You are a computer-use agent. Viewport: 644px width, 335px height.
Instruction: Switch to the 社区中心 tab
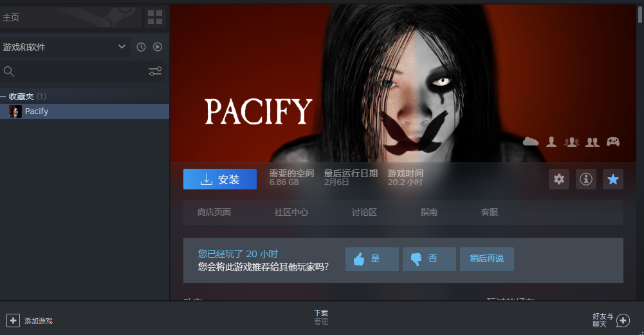[291, 212]
